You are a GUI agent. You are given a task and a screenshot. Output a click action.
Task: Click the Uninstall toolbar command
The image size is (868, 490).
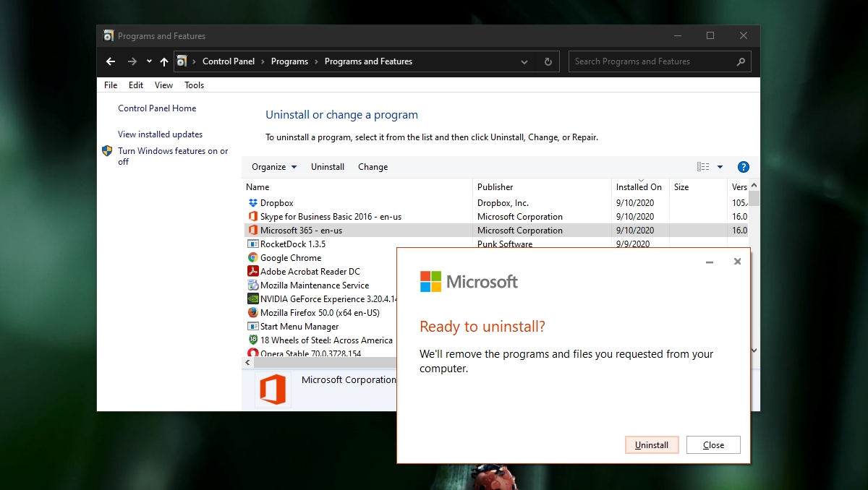(328, 167)
